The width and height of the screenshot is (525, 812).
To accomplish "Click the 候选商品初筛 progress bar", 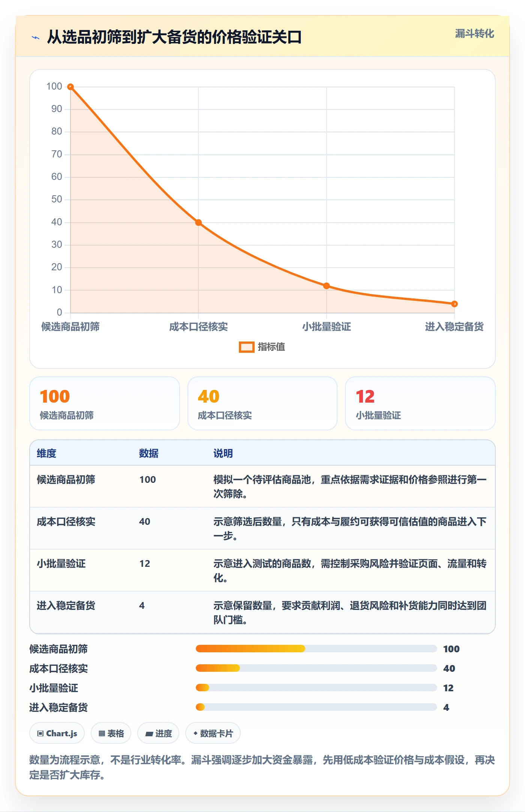I will pyautogui.click(x=316, y=649).
